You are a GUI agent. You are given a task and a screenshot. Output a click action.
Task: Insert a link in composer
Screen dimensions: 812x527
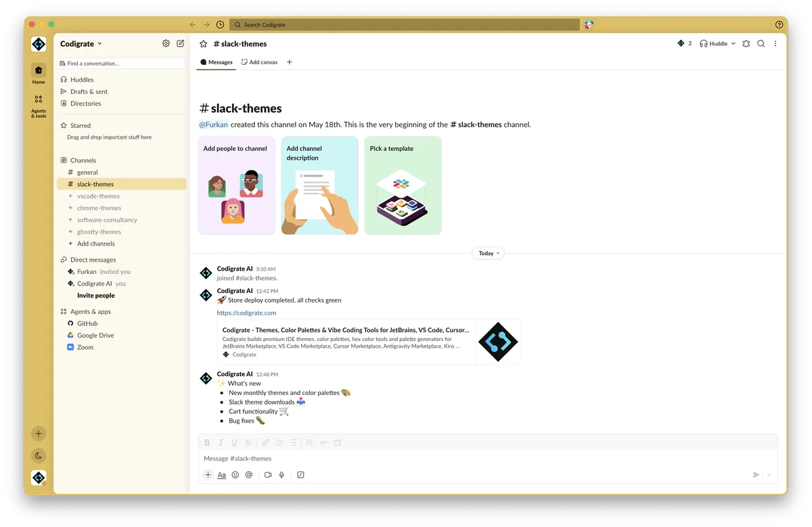[x=265, y=442]
